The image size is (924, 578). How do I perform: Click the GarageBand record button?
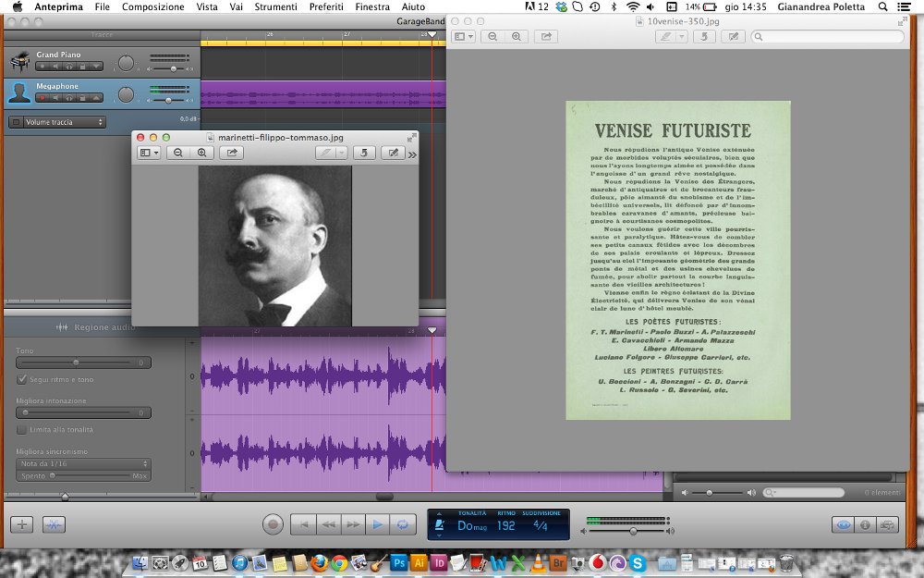(273, 523)
